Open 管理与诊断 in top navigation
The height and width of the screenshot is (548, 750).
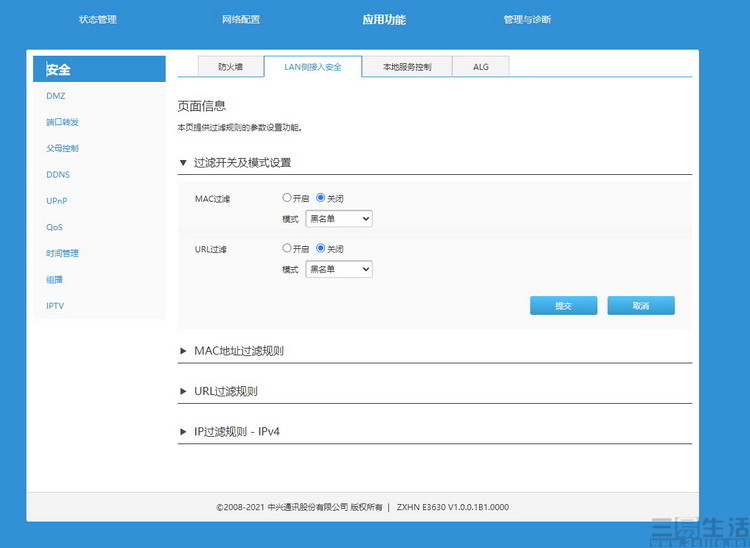527,20
